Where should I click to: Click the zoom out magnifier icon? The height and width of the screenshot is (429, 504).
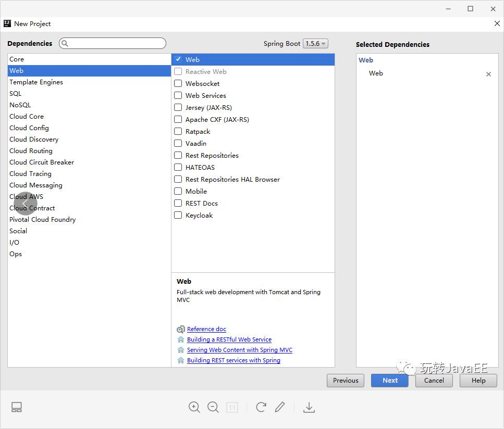(213, 407)
